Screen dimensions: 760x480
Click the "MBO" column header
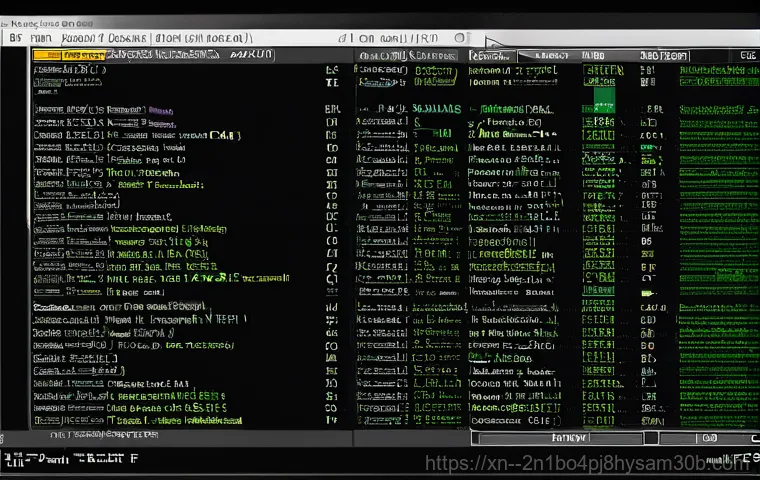[593, 56]
